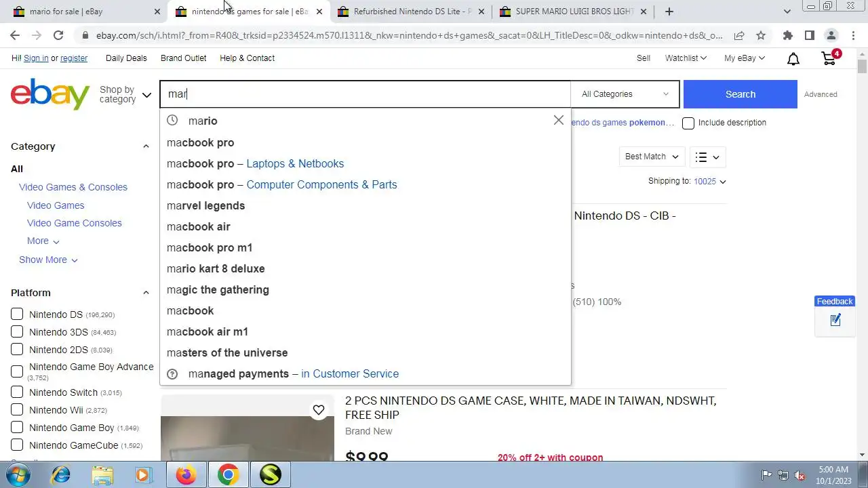Collapse the Platform filter section
The image size is (868, 488).
pos(146,293)
